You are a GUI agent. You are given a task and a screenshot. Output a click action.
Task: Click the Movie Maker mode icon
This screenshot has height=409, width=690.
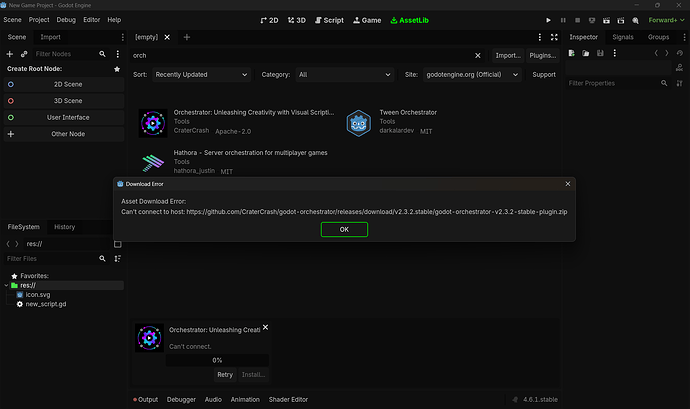[637, 19]
